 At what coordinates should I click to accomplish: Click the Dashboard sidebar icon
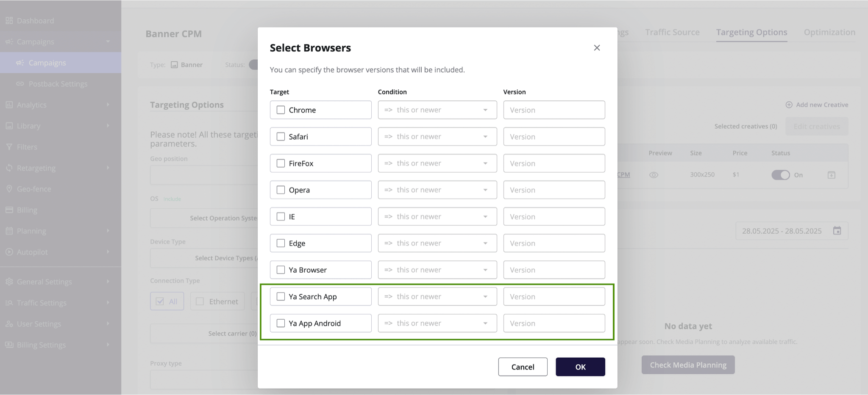9,21
